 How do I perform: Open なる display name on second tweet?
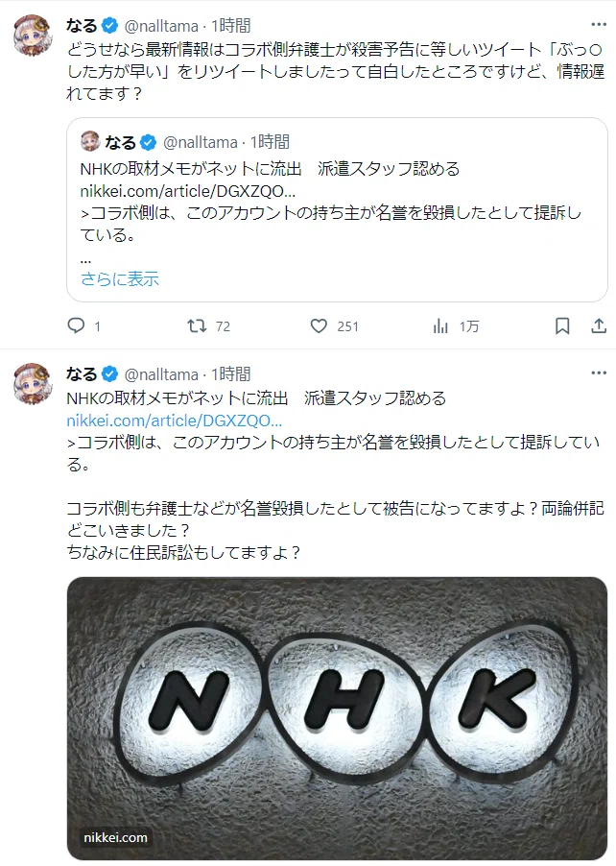click(x=82, y=373)
